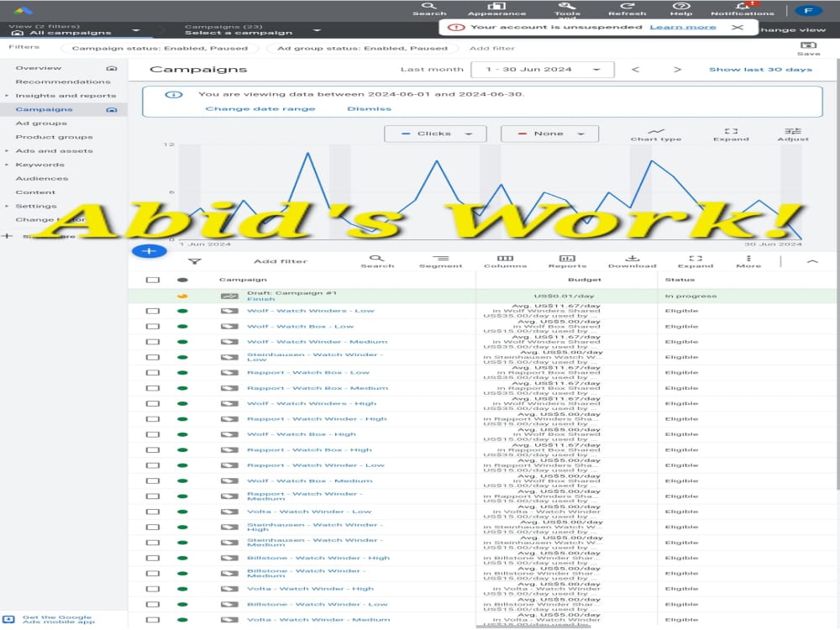Open the Appearance settings icon
The height and width of the screenshot is (630, 840).
496,8
